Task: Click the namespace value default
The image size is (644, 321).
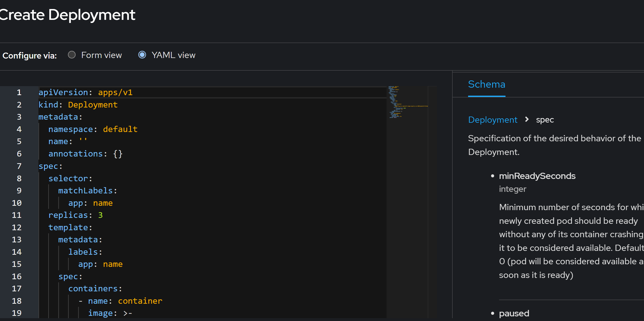Action: (120, 129)
